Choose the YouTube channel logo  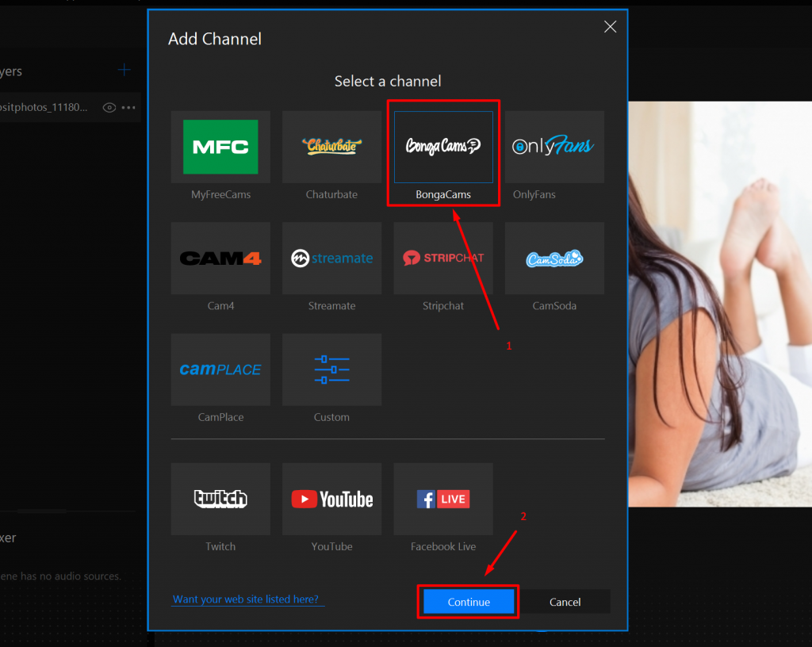coord(332,499)
